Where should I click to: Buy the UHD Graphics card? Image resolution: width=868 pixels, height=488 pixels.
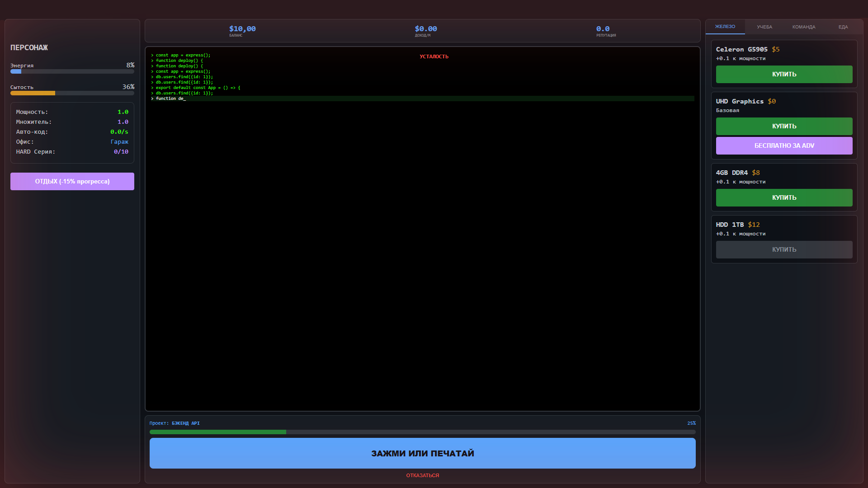[x=783, y=126]
